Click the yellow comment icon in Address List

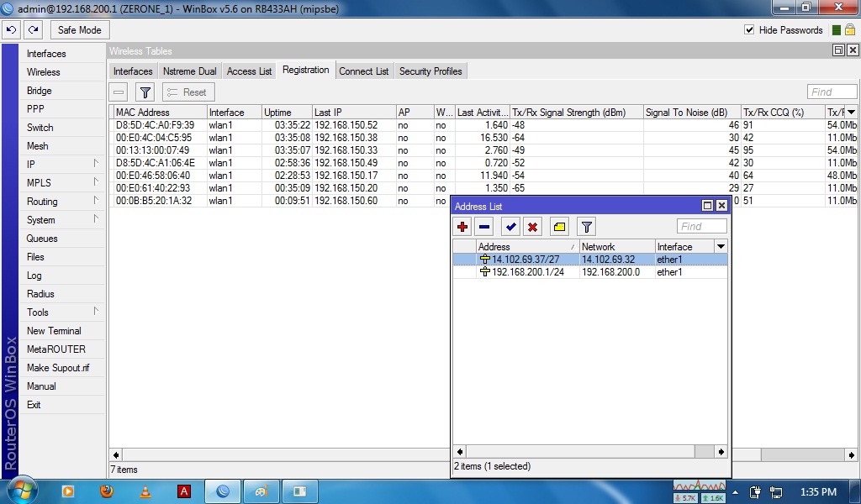tap(559, 227)
